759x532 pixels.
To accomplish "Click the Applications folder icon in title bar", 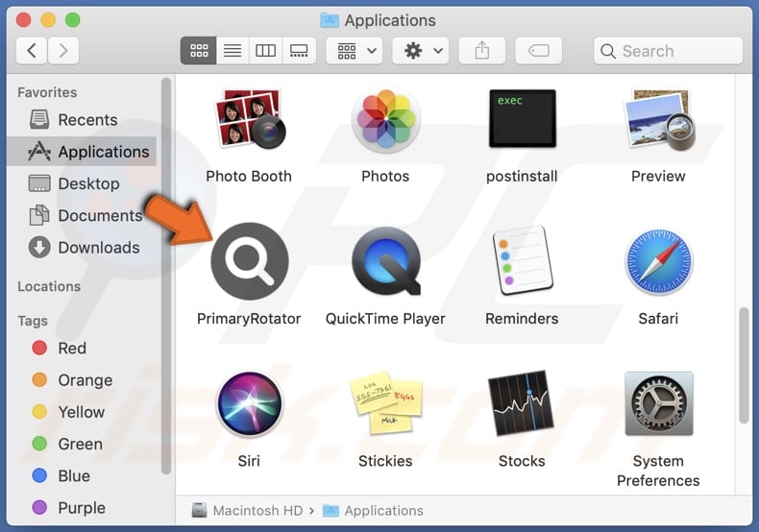I will coord(330,20).
